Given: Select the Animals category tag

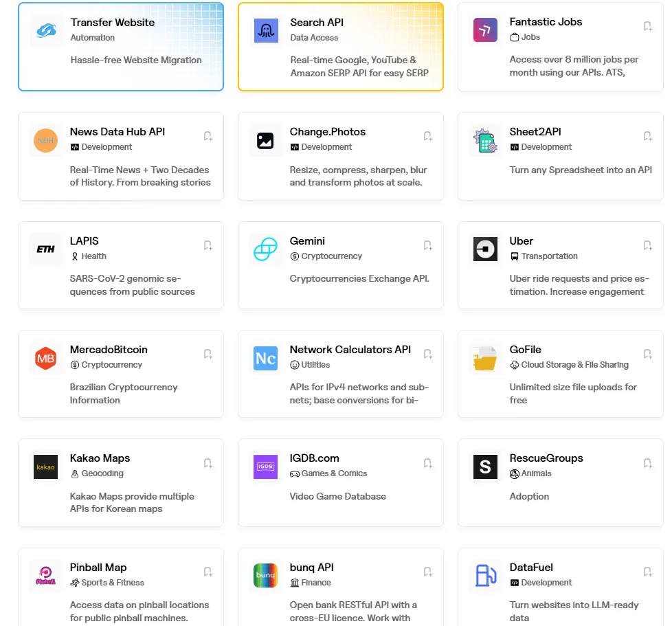Looking at the screenshot, I should point(530,473).
